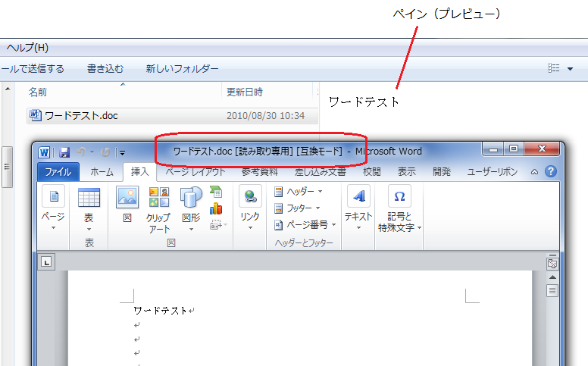Switch to 参考資料 tab

point(259,172)
